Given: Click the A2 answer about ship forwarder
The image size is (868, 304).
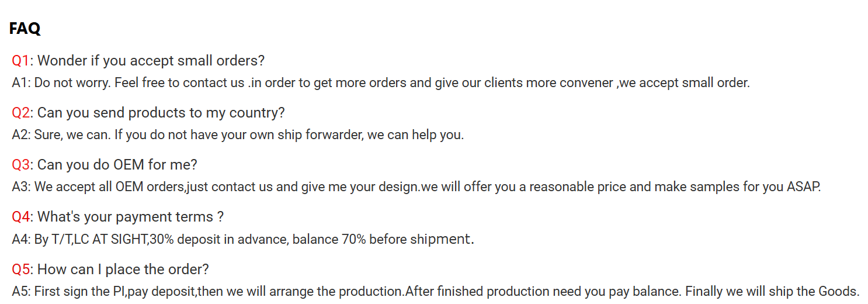Looking at the screenshot, I should 238,134.
